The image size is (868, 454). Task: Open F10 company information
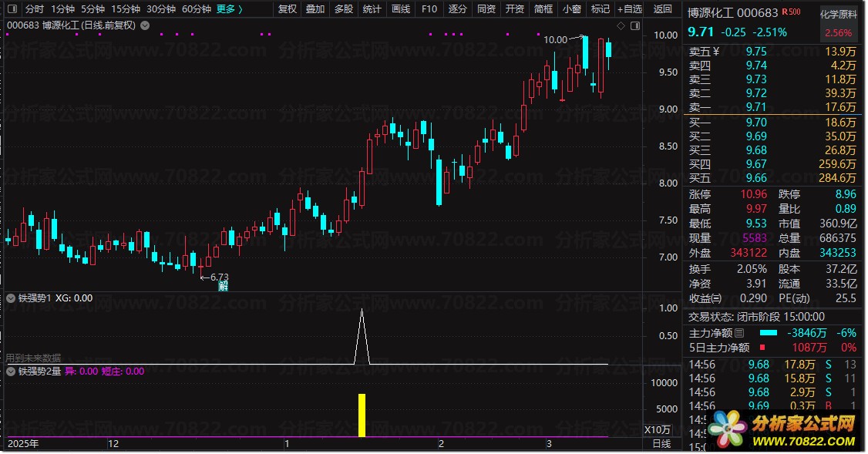[429, 8]
